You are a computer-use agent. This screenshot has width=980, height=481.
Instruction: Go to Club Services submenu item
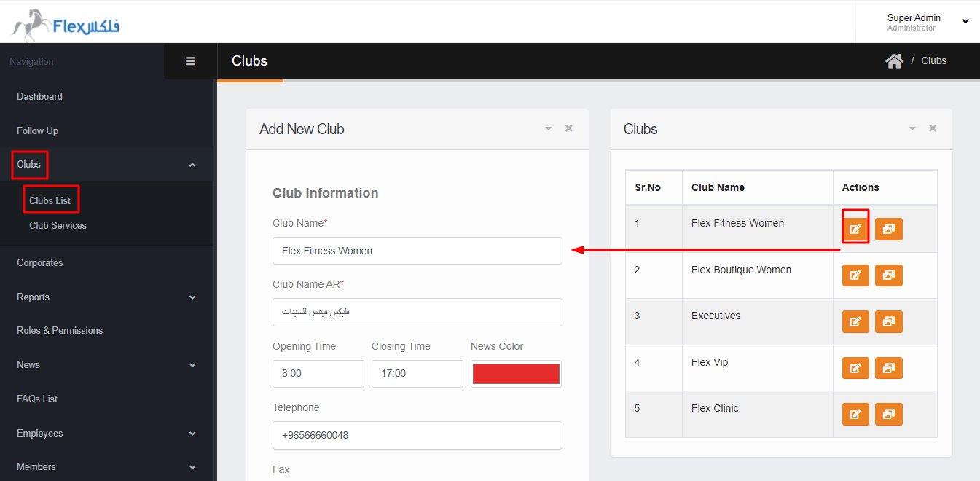58,225
